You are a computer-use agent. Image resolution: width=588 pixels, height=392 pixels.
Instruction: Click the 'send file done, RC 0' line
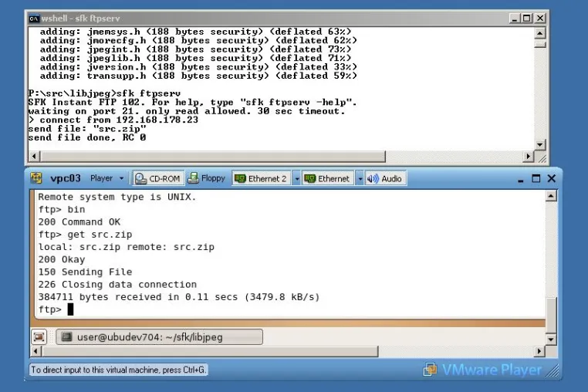click(87, 137)
